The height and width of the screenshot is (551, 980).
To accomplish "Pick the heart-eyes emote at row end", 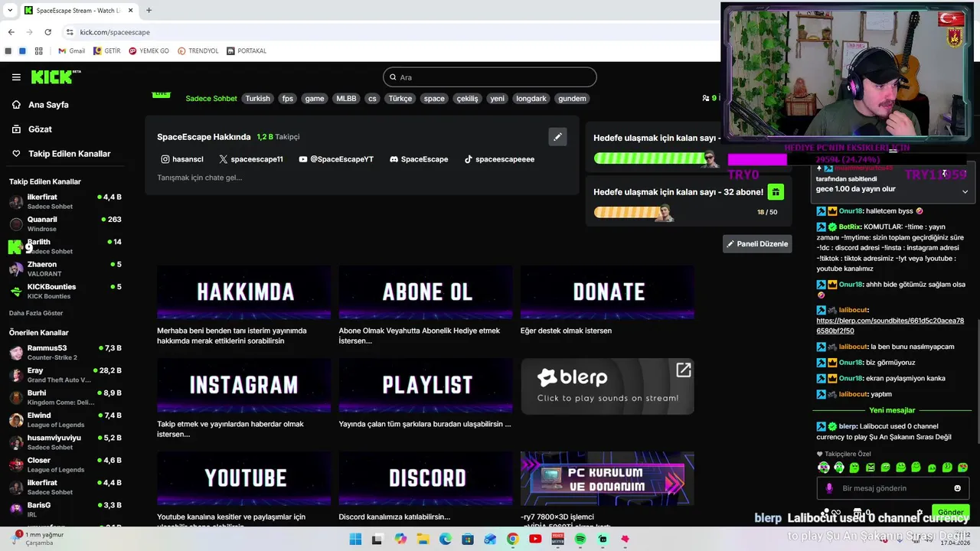I will click(963, 468).
